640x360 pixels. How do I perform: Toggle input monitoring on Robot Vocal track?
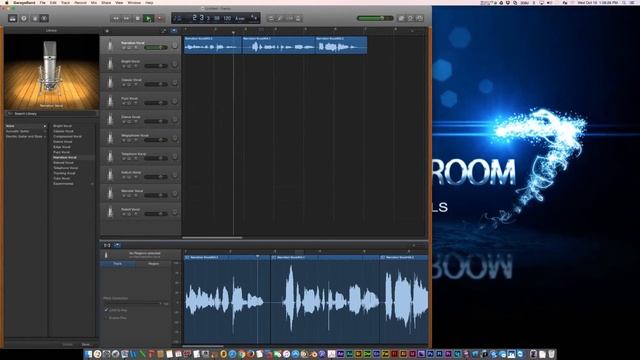click(x=136, y=214)
